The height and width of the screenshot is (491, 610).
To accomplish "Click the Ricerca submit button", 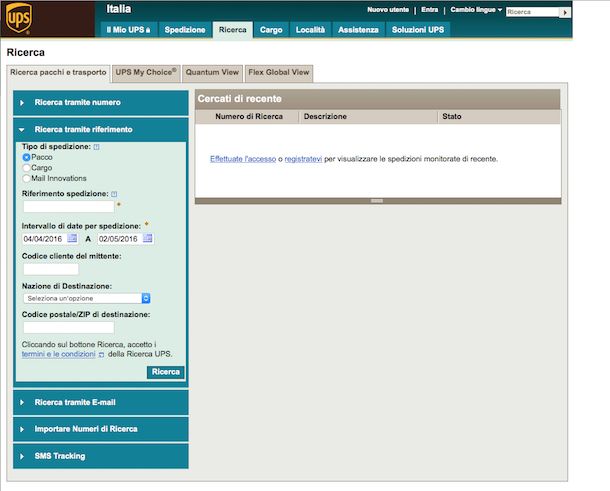I will click(166, 372).
